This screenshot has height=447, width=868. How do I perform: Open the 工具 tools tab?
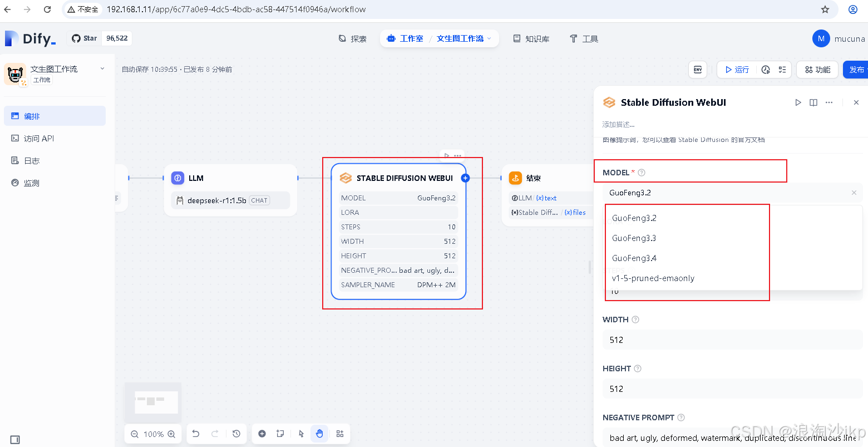[x=584, y=38]
